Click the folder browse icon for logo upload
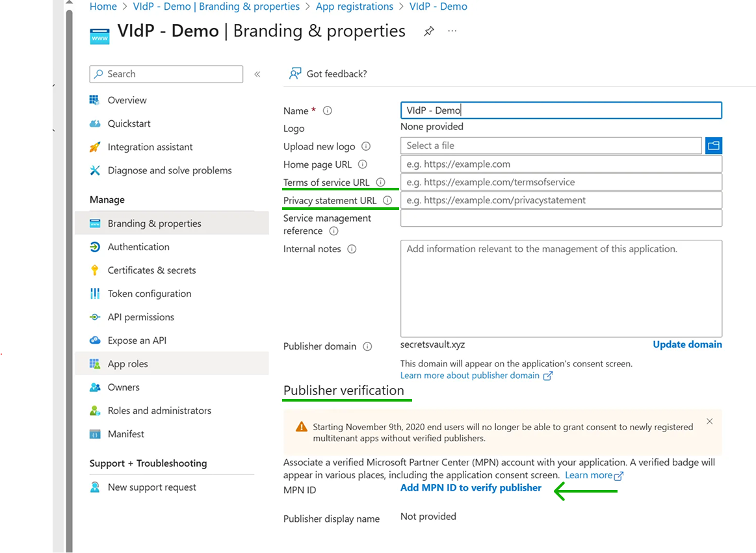 [x=714, y=146]
